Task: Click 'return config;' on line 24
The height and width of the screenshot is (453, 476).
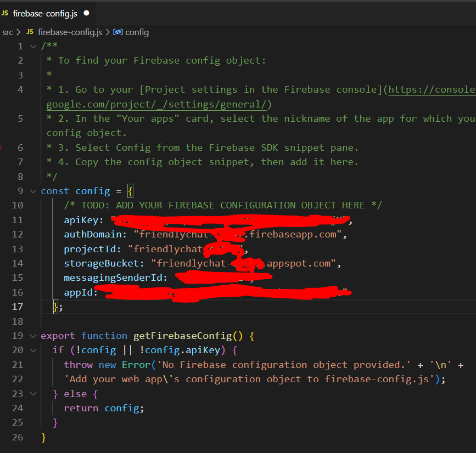Action: (104, 408)
